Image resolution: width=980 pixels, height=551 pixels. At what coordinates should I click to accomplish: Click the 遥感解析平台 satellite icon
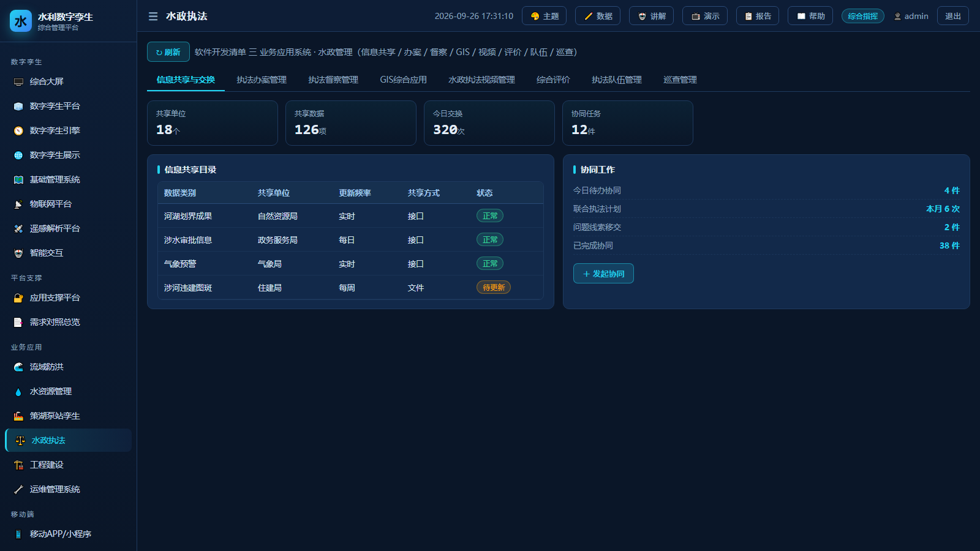(18, 229)
